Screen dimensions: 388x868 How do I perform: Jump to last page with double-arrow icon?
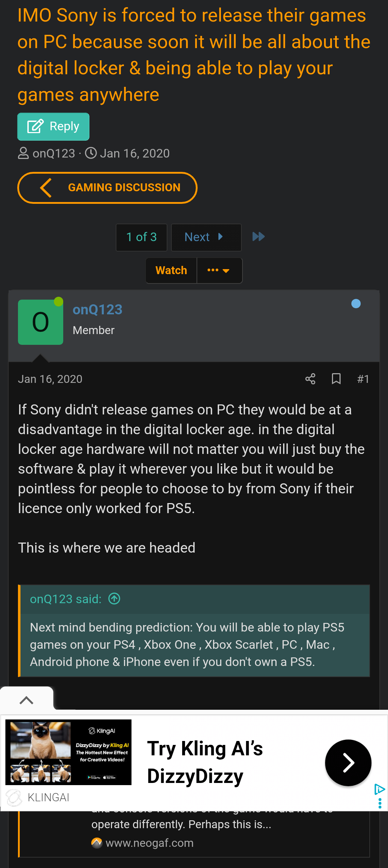259,237
